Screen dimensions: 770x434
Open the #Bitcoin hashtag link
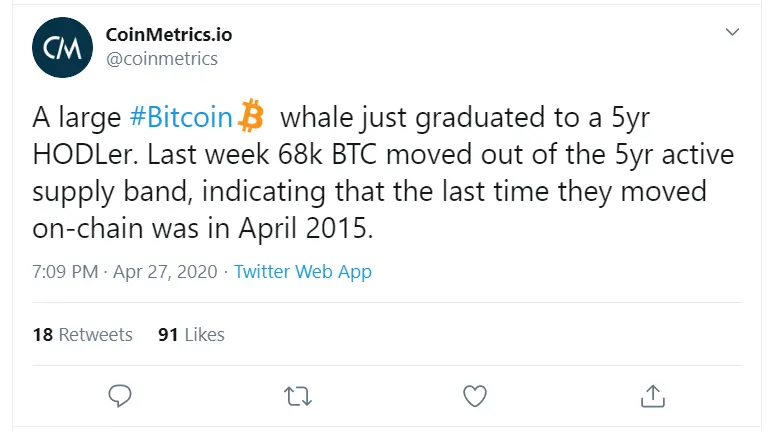181,117
